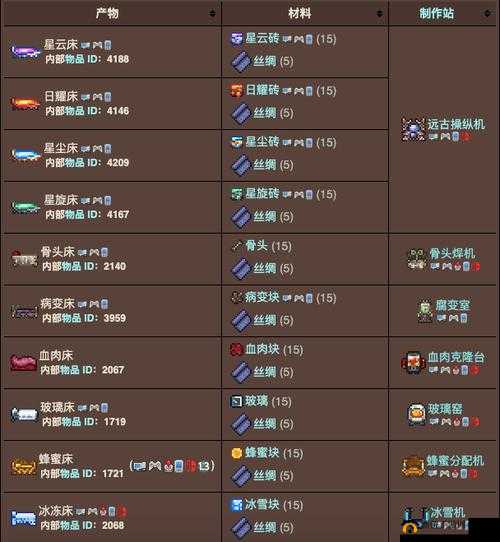This screenshot has width=500, height=542.
Task: Click the Flesh Bed (血肉床) sprite
Action: tap(23, 363)
